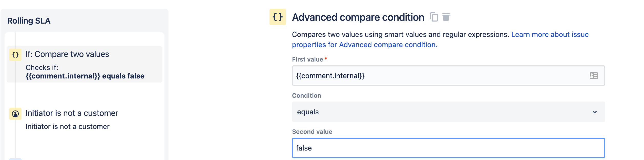Click the person icon for the Initiator condition
This screenshot has width=644, height=160.
coord(15,114)
